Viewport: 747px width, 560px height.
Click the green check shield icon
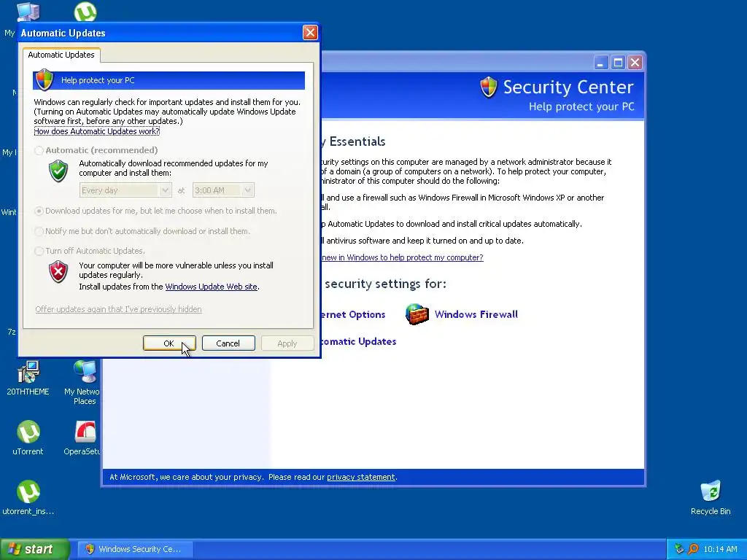coord(58,171)
